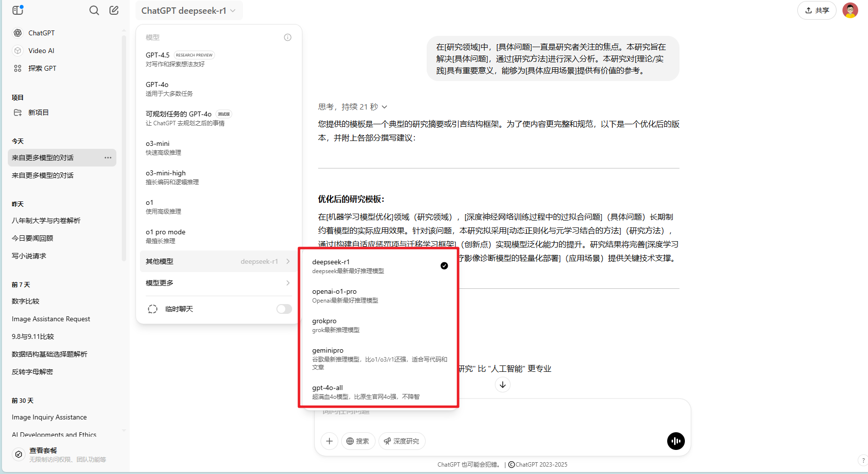
Task: Select GPT-4o model
Action: pyautogui.click(x=218, y=88)
